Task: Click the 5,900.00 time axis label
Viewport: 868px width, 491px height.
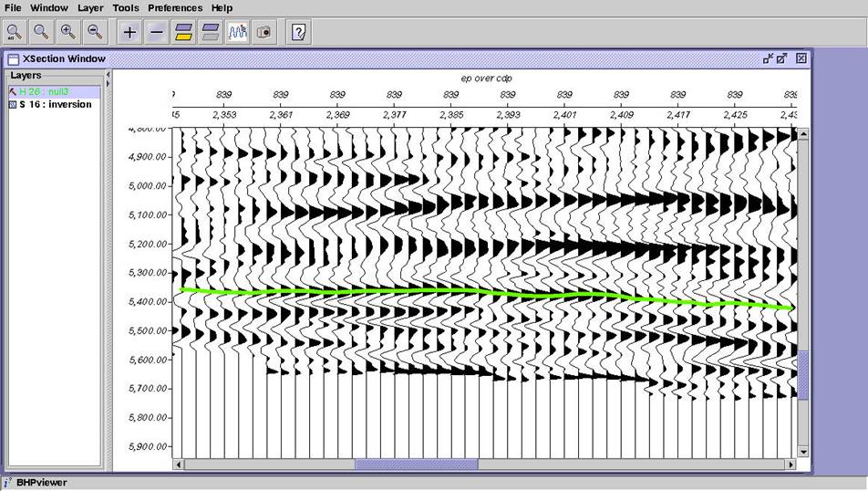Action: [148, 446]
